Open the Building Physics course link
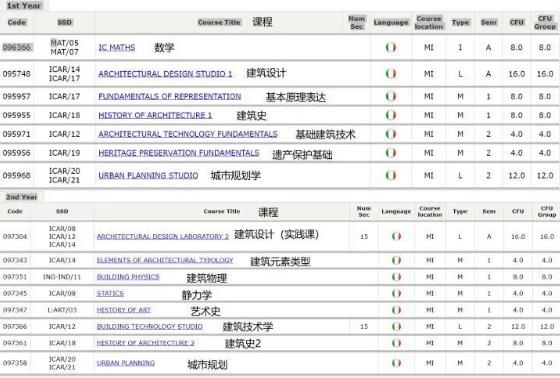 (x=128, y=277)
